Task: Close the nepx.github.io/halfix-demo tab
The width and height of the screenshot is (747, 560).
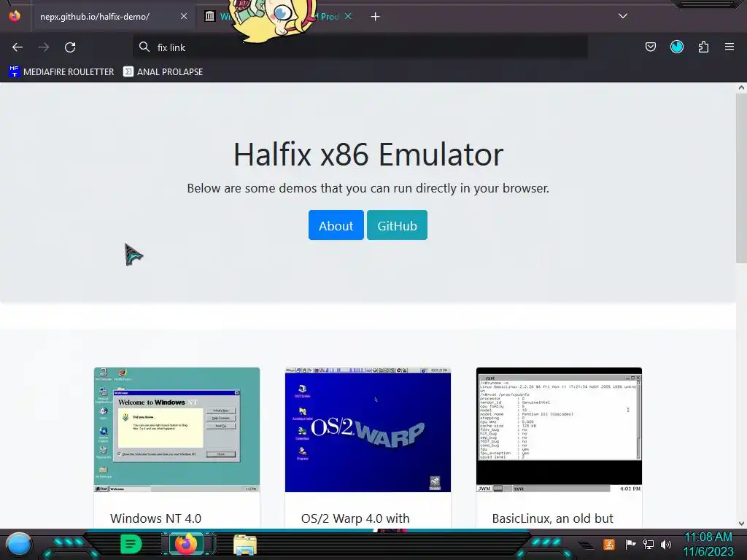Action: [183, 16]
